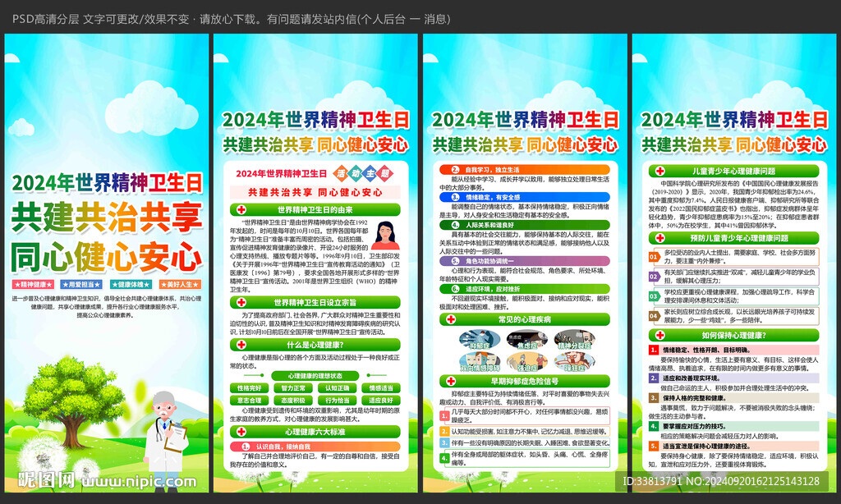841x504 pixels.
Task: Click the 保持人格的完整和健康 row
Action: point(733,398)
